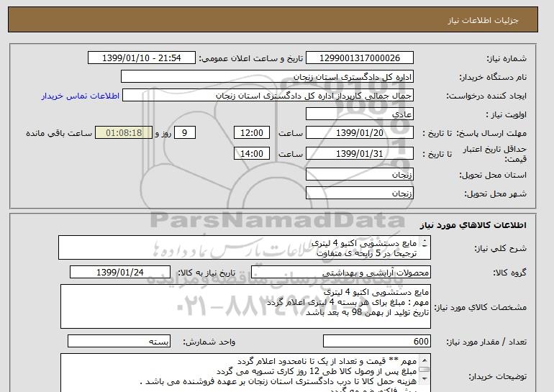Select the goods need date 1399/01/24

(119, 273)
